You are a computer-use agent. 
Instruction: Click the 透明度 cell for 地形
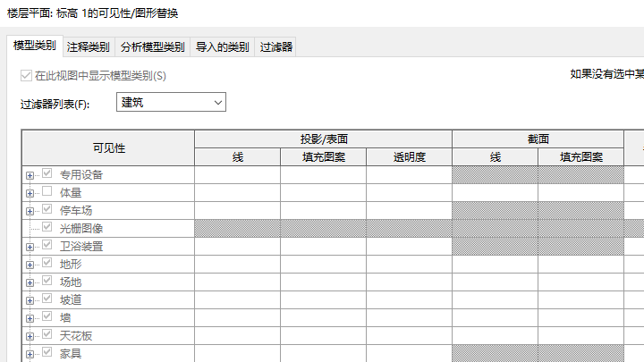(x=409, y=264)
